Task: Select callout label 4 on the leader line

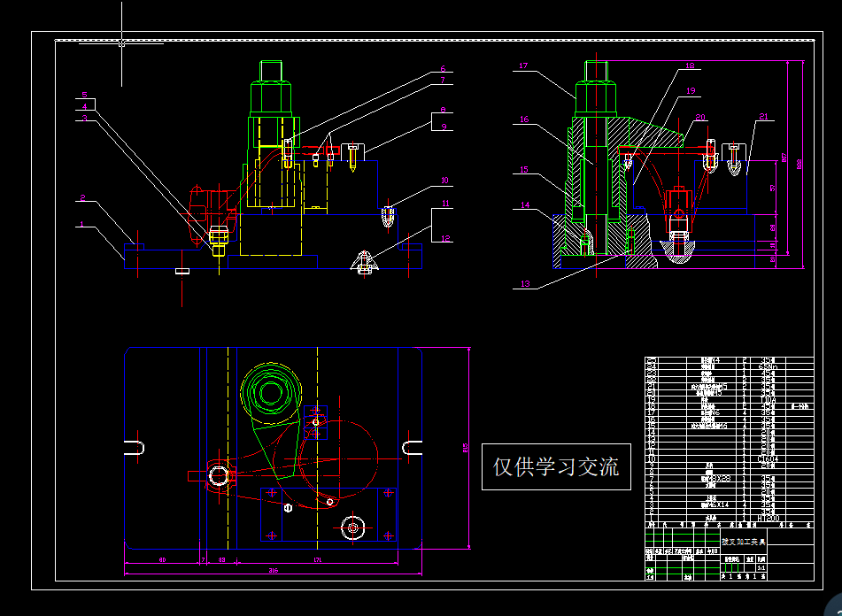Action: pos(84,106)
